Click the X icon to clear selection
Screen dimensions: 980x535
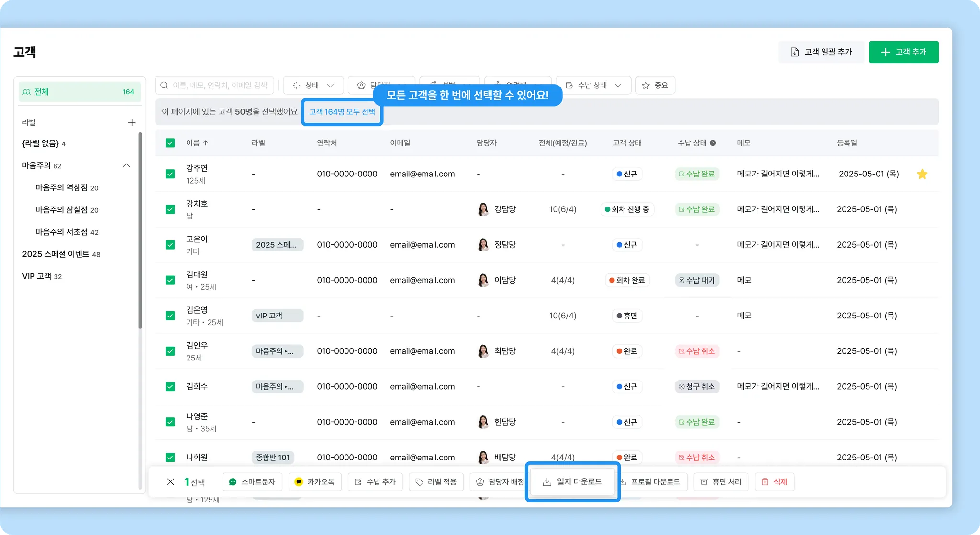170,482
